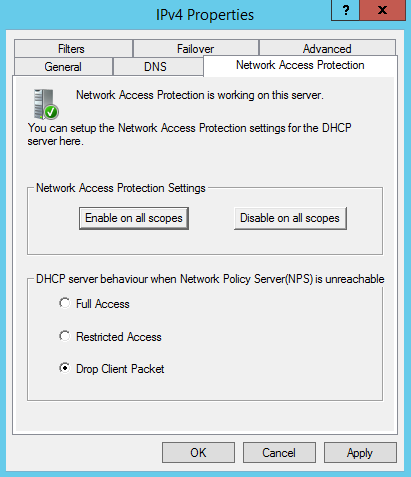The width and height of the screenshot is (411, 477).
Task: Open the Failover tab
Action: click(196, 49)
